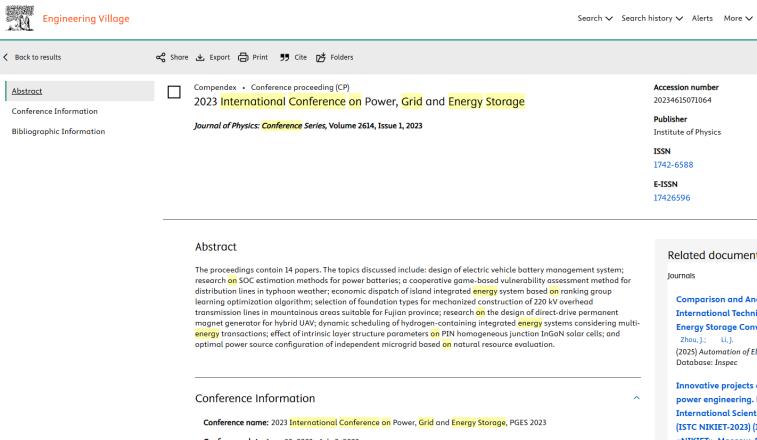Click author link Zhou, J.
The height and width of the screenshot is (440, 757).
click(x=693, y=340)
